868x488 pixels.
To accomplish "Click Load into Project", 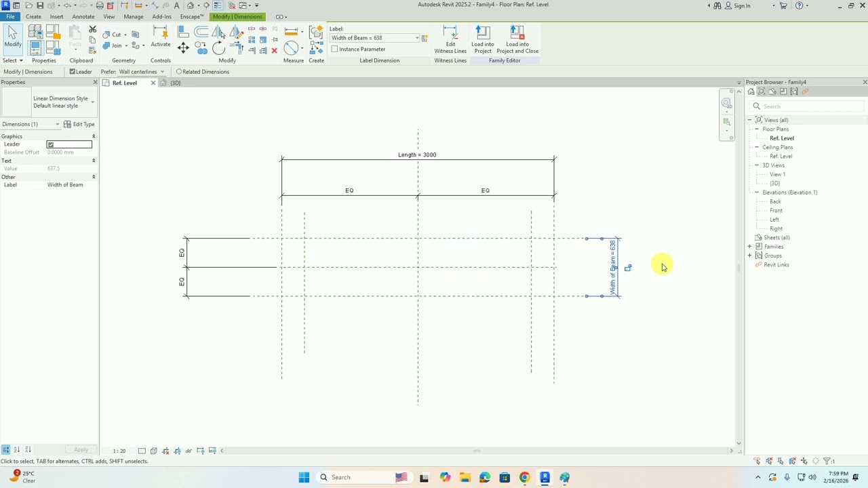I will [483, 39].
